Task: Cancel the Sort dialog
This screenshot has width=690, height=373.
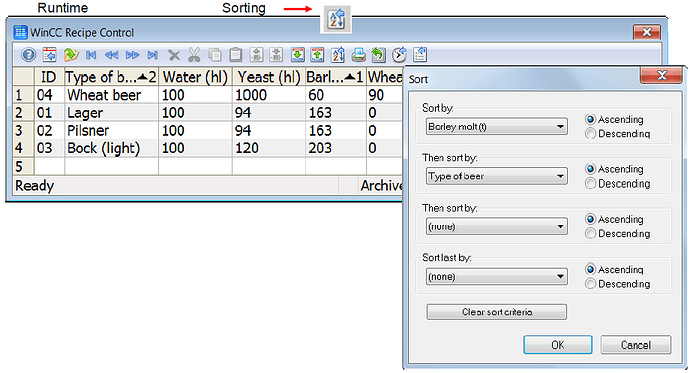Action: [x=635, y=345]
